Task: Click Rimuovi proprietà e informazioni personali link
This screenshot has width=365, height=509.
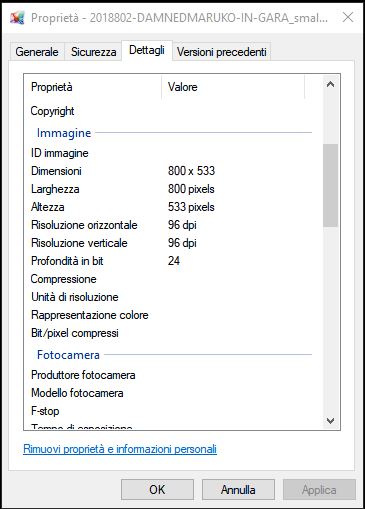Action: pyautogui.click(x=120, y=449)
